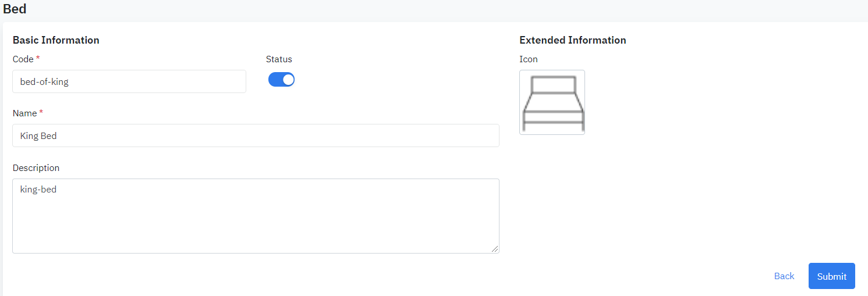The width and height of the screenshot is (868, 296).
Task: Click the white knob of the Status switch
Action: 288,80
